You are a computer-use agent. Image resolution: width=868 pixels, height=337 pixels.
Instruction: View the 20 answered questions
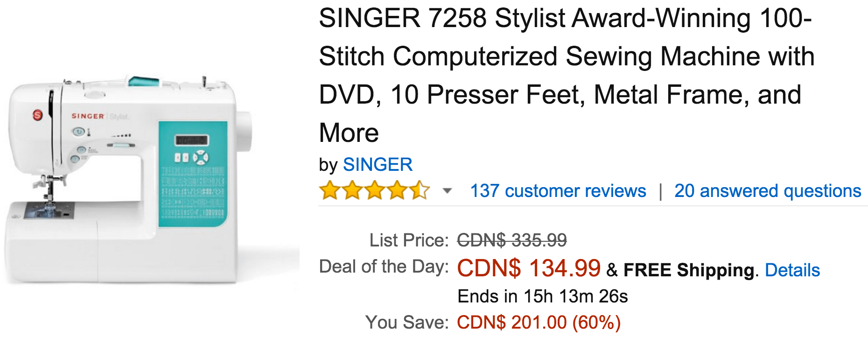[767, 190]
